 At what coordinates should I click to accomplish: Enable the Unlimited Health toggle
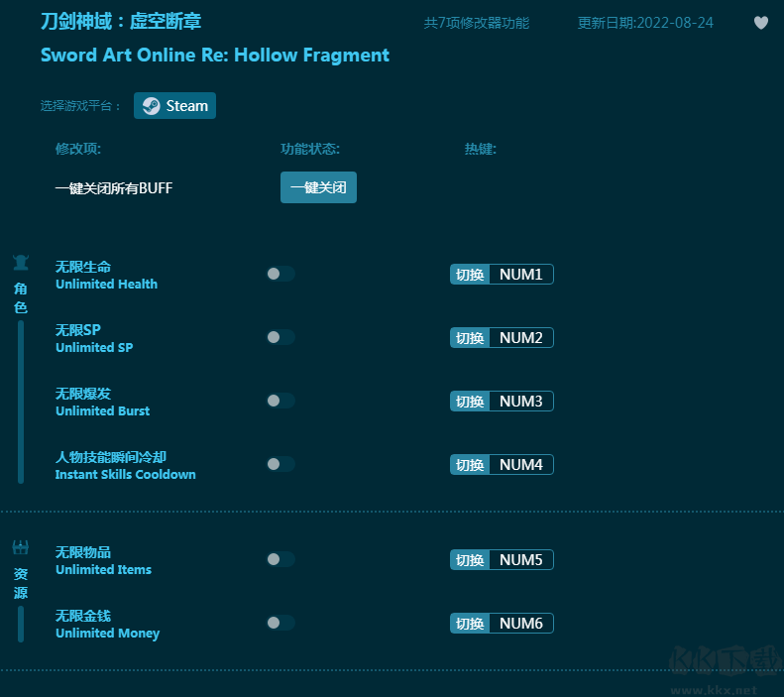coord(280,275)
